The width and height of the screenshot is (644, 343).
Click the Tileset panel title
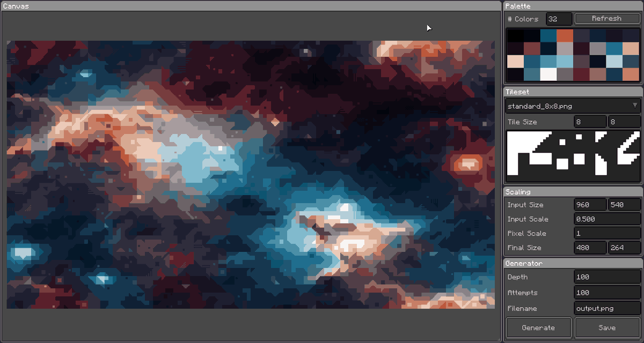517,92
